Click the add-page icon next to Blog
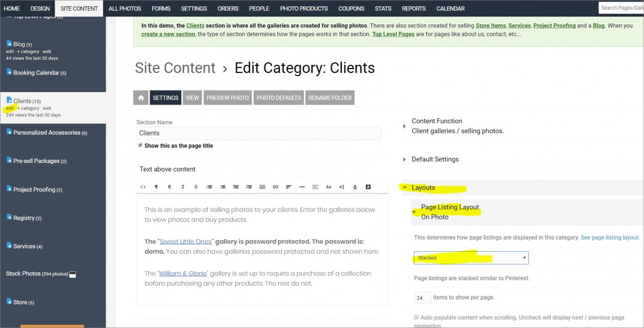The image size is (644, 328). point(9,44)
